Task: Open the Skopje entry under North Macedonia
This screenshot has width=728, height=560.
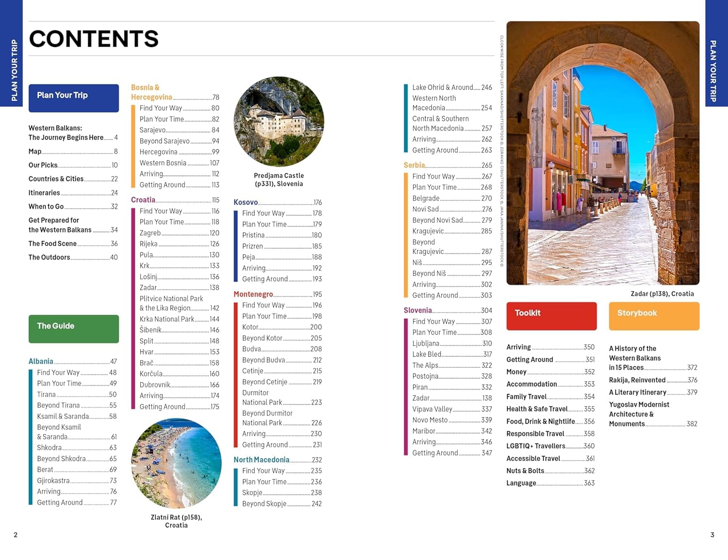Action: pyautogui.click(x=253, y=493)
